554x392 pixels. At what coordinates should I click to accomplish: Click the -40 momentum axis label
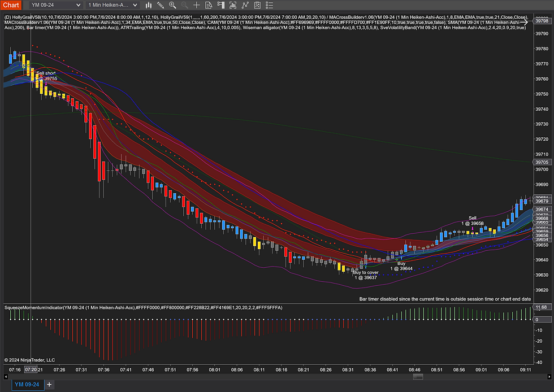[x=539, y=362]
